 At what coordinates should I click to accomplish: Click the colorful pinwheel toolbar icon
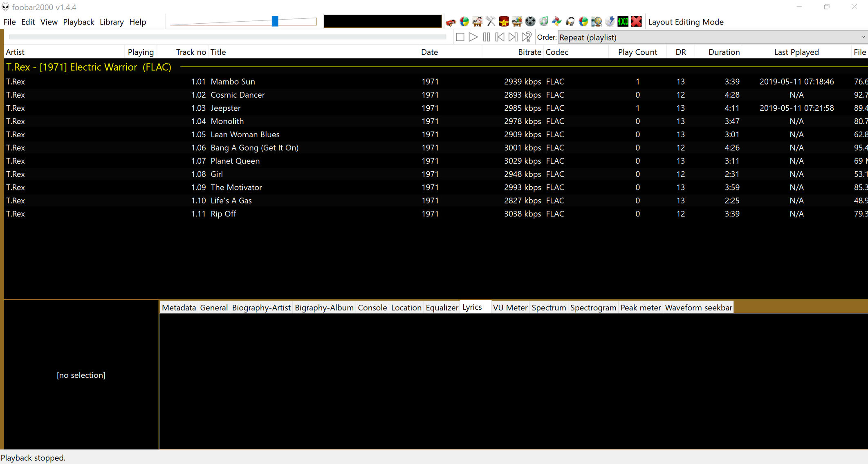coord(557,22)
